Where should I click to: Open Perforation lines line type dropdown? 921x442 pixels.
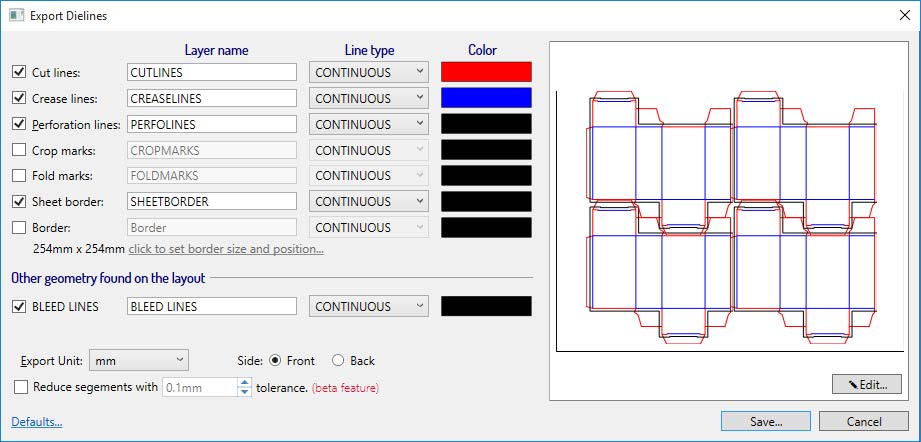click(x=369, y=124)
